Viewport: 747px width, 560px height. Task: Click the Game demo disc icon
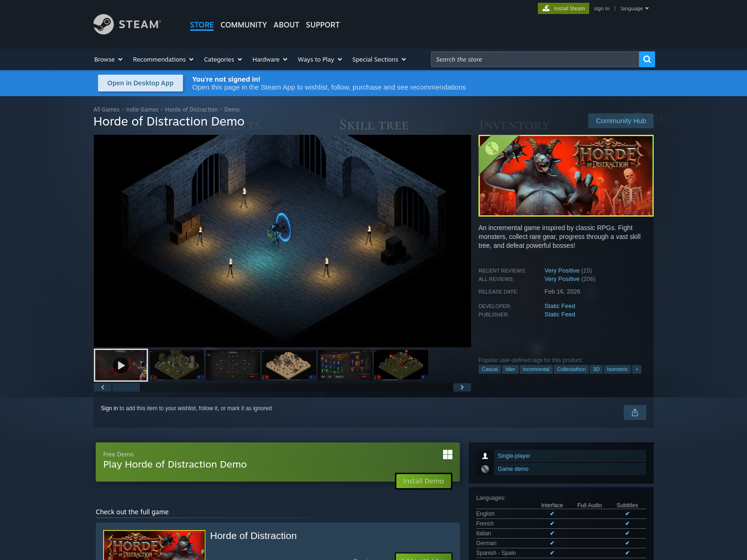click(x=485, y=469)
